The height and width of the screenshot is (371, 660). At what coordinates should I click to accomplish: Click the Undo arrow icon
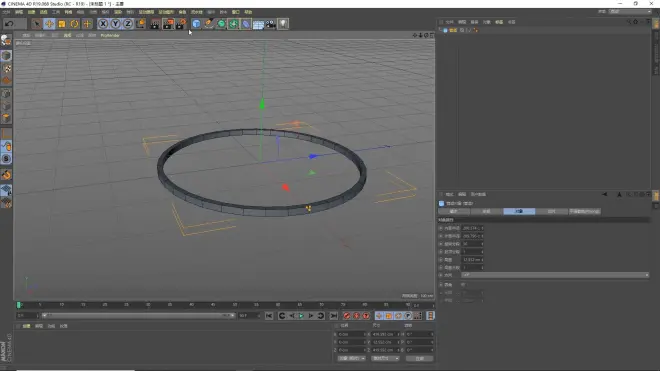9,24
